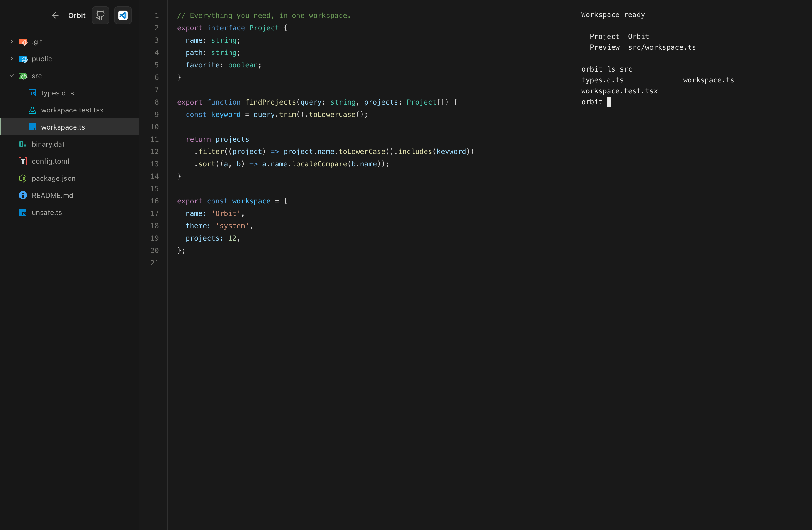Select the public folder row
Viewport: 812px width, 530px height.
(x=70, y=59)
